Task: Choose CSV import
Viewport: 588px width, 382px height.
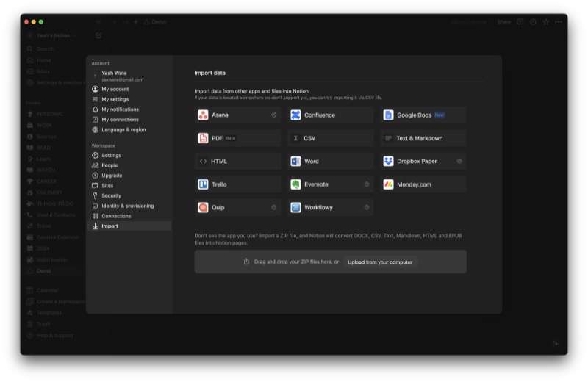Action: [330, 138]
